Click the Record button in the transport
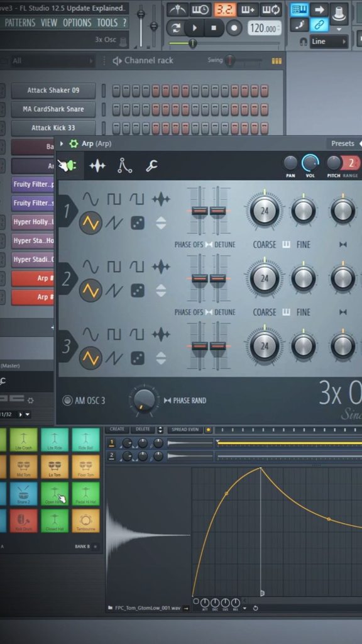The height and width of the screenshot is (644, 362). [234, 28]
